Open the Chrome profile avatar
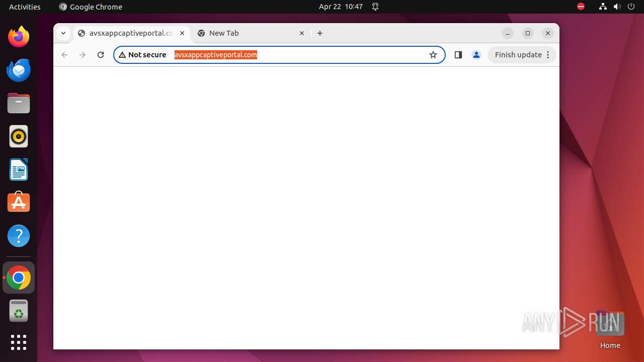The image size is (644, 362). pos(476,55)
